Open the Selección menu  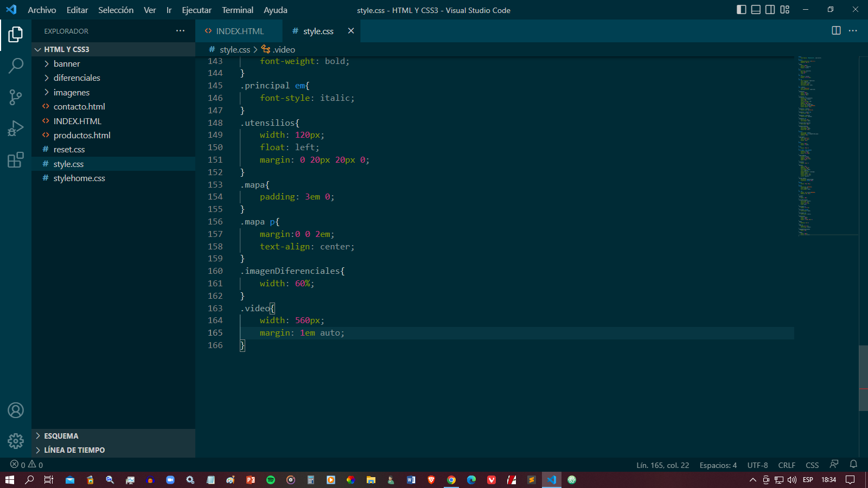click(116, 10)
